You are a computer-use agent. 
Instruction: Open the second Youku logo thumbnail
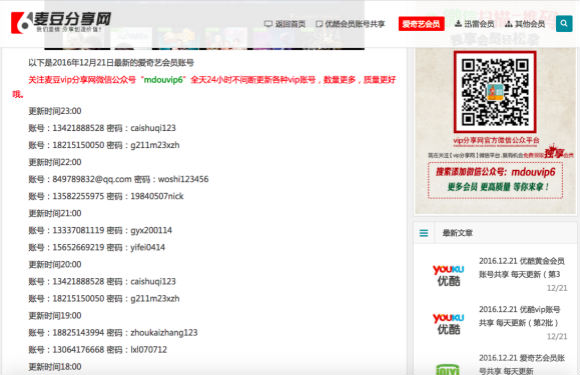[x=448, y=324]
